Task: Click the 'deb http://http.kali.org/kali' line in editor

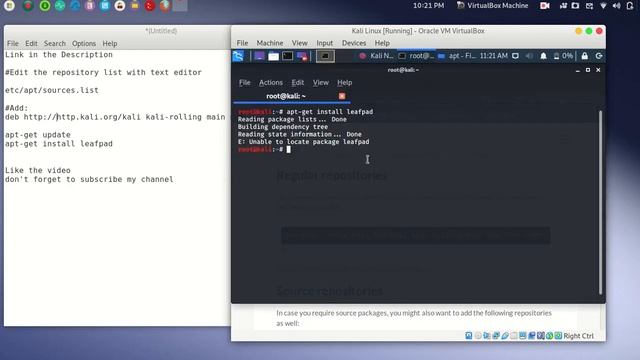Action: point(115,117)
